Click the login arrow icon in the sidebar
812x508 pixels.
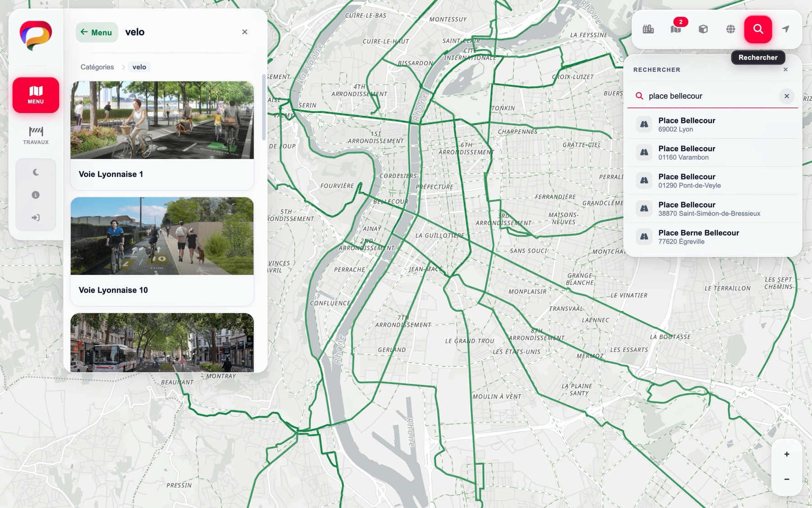click(x=36, y=218)
